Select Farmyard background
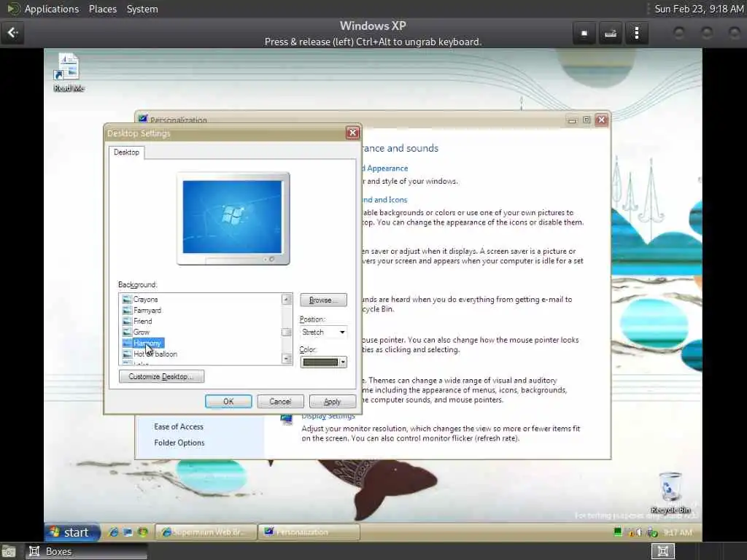Viewport: 747px width, 560px height. pos(147,310)
